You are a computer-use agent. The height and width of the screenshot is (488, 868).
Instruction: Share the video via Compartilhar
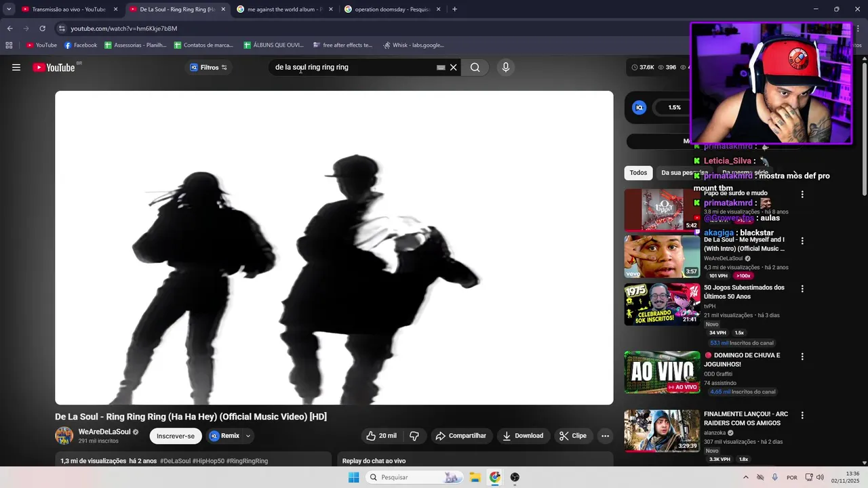461,436
